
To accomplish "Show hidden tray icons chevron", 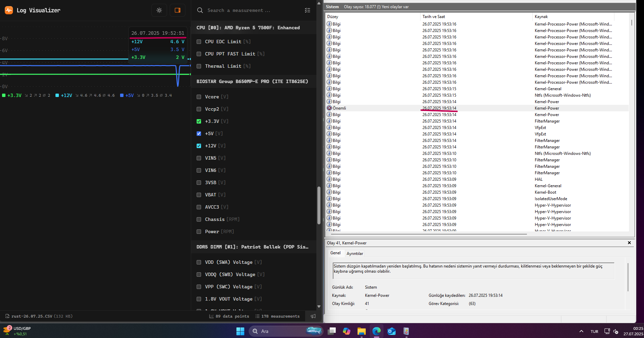I will click(x=581, y=331).
